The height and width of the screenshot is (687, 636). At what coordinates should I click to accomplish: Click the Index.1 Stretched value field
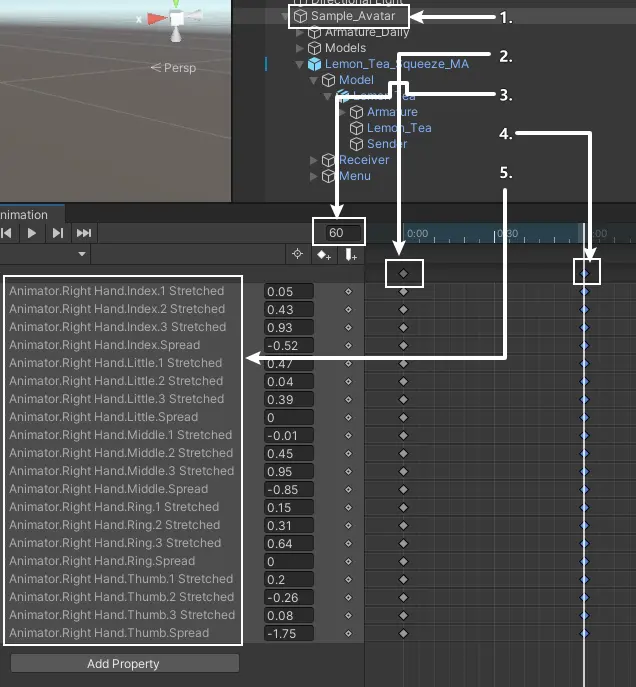[288, 291]
